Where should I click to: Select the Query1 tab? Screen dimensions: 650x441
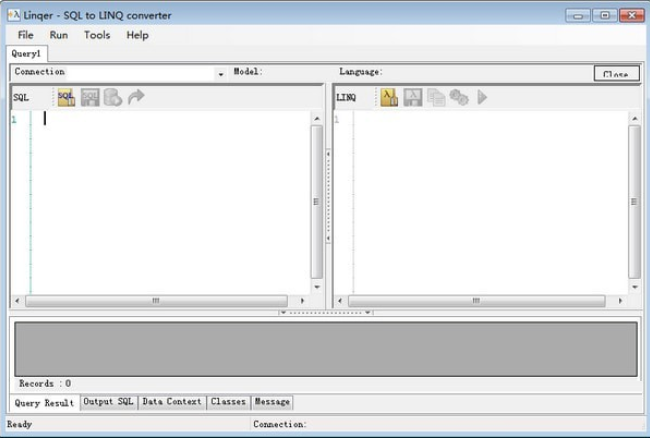pyautogui.click(x=27, y=54)
